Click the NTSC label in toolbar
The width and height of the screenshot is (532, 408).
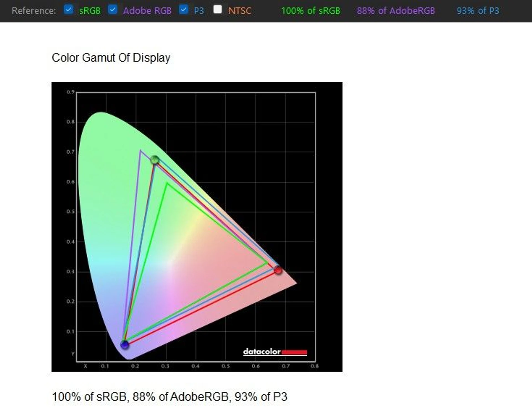240,11
